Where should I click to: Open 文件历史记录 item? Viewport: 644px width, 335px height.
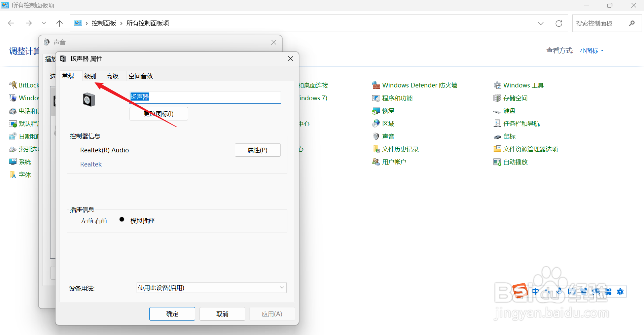(x=395, y=149)
